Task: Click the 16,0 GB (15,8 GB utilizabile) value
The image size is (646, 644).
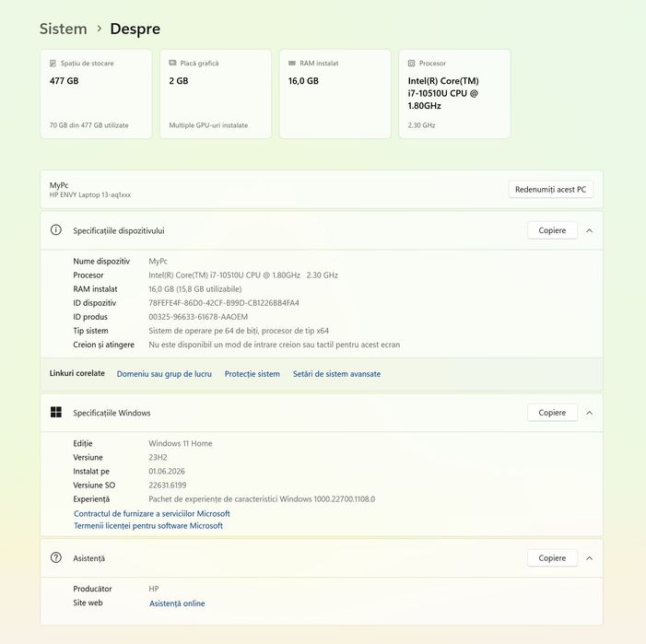Action: [194, 289]
